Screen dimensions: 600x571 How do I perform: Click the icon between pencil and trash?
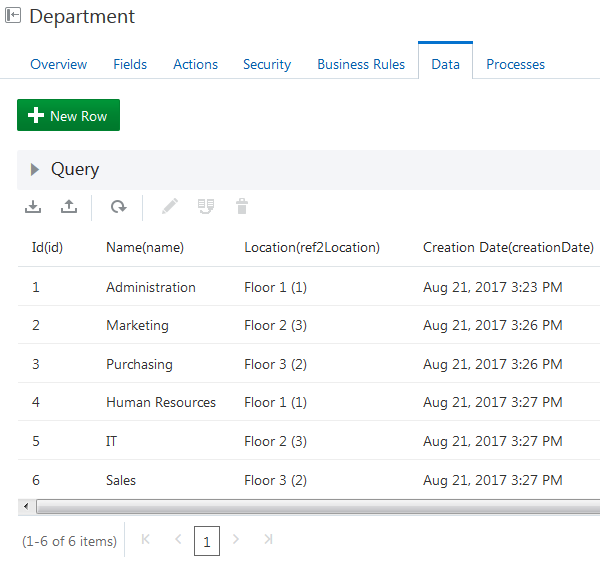click(x=206, y=207)
